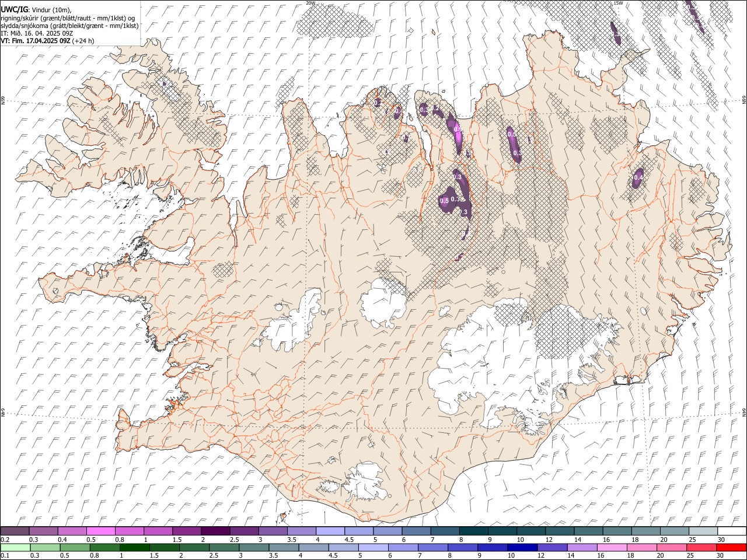Select the 'IT: Mið. 16. 04. 2025 09Z' line
The height and width of the screenshot is (560, 747).
tap(37, 33)
